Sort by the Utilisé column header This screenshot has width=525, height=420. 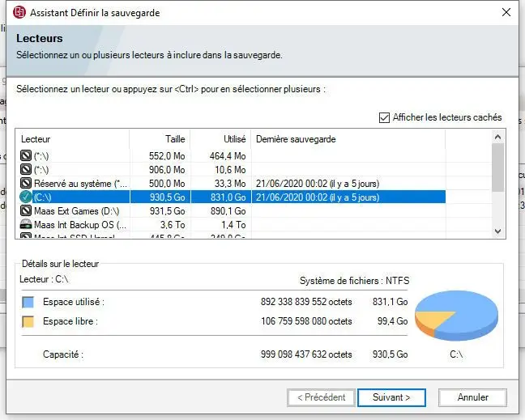(x=220, y=139)
